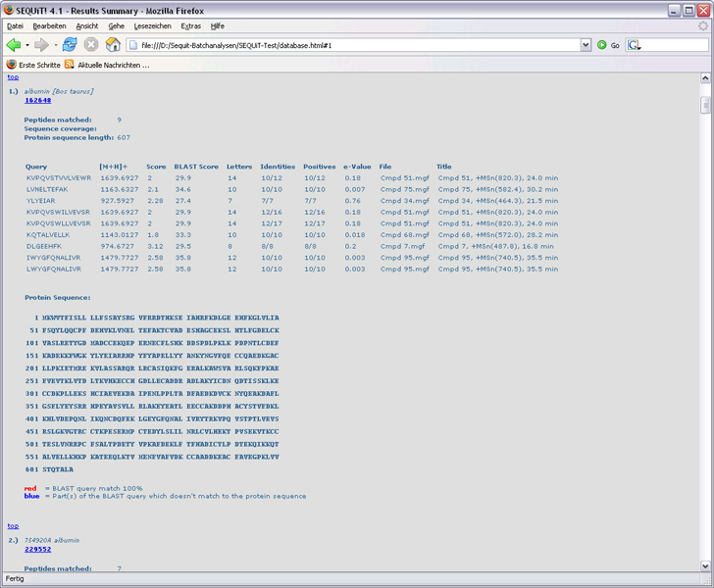Open the Erste Schritte bookmark
Viewport: 714px width, 588px height.
tap(33, 65)
